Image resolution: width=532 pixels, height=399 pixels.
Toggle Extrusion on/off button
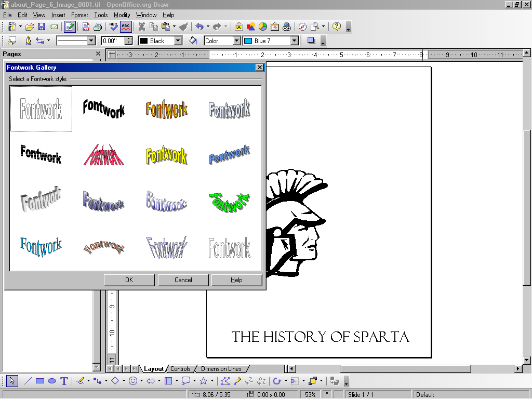coord(335,381)
